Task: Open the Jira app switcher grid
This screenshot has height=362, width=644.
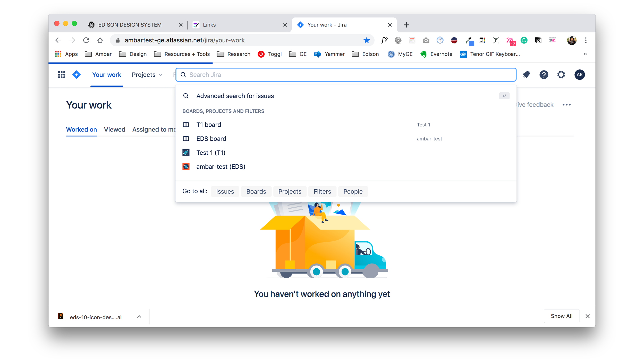Action: pyautogui.click(x=62, y=75)
